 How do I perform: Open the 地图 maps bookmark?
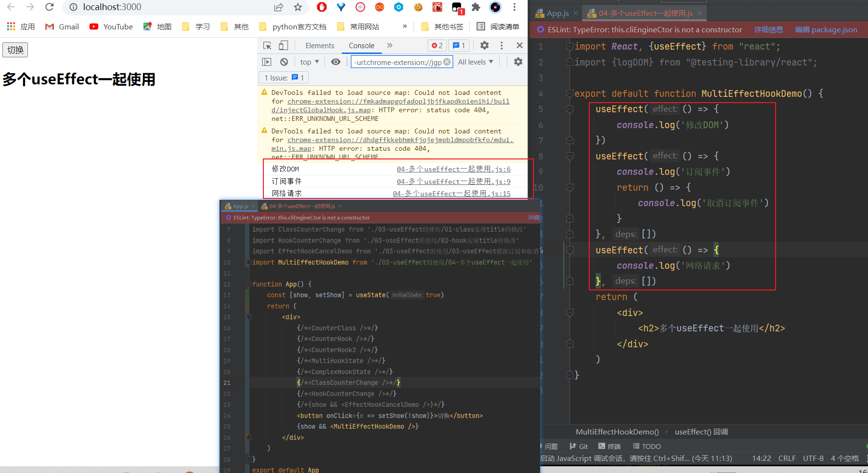click(x=157, y=26)
